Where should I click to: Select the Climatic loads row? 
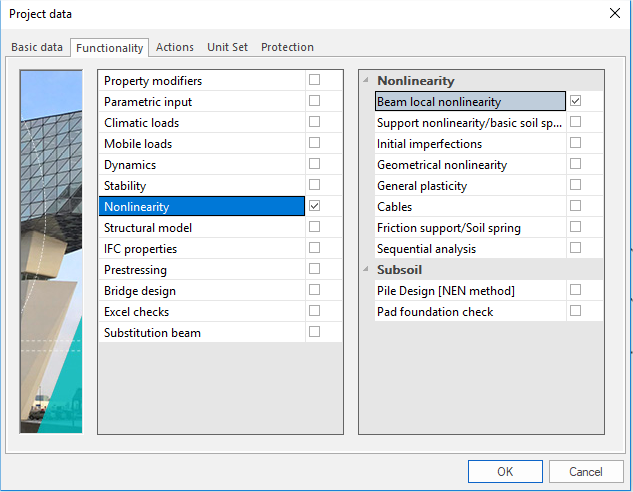click(200, 122)
